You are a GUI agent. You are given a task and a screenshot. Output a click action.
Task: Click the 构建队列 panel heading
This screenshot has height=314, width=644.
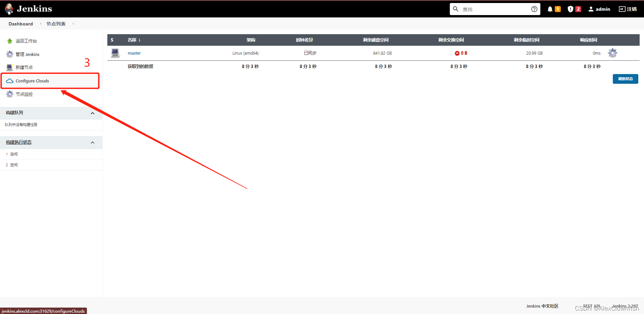point(14,113)
